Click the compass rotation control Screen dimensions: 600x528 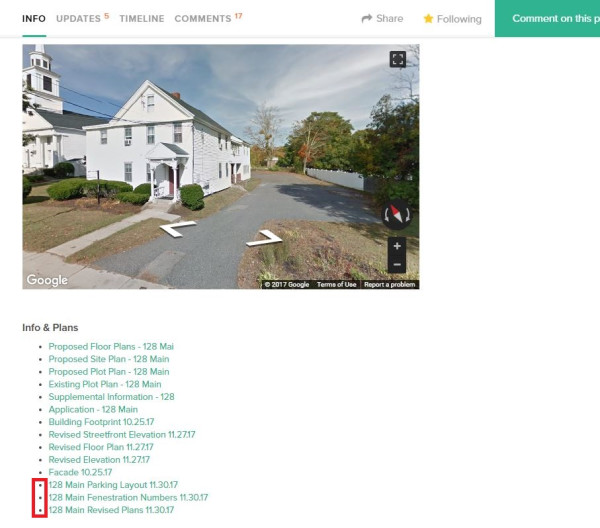tap(397, 214)
